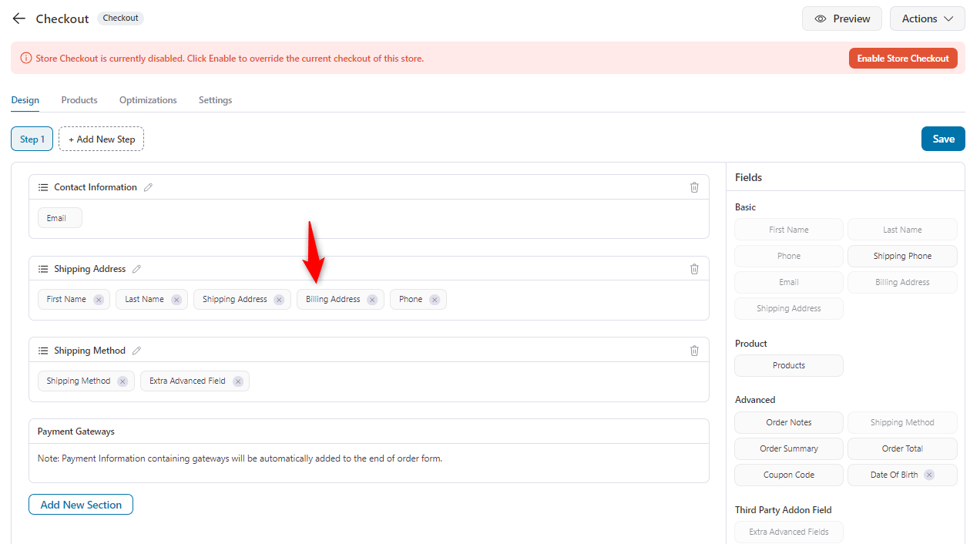
Task: Select the Email field chip
Action: (x=60, y=218)
